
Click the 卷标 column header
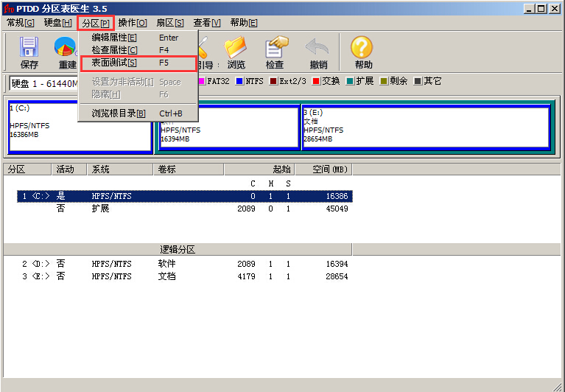point(189,169)
